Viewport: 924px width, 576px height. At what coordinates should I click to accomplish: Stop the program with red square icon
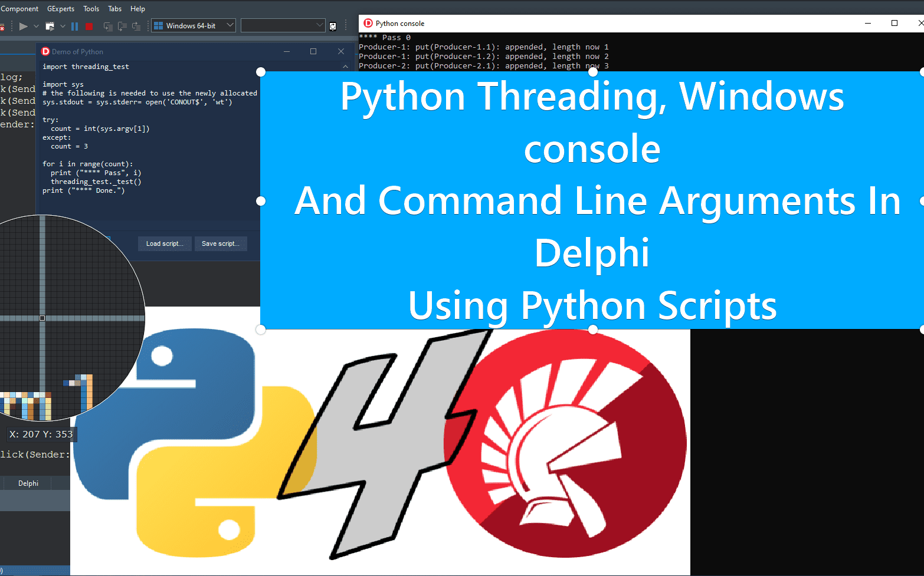click(x=89, y=26)
